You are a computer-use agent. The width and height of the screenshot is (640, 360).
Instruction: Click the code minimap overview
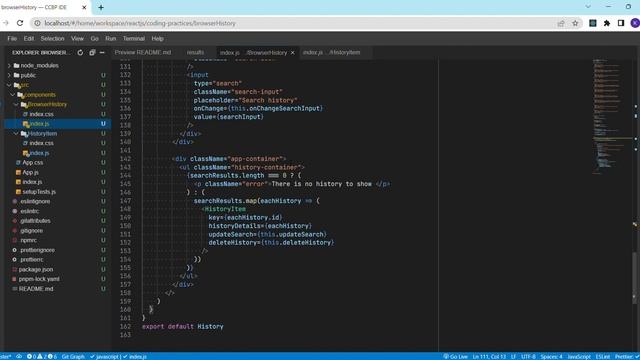(x=611, y=116)
